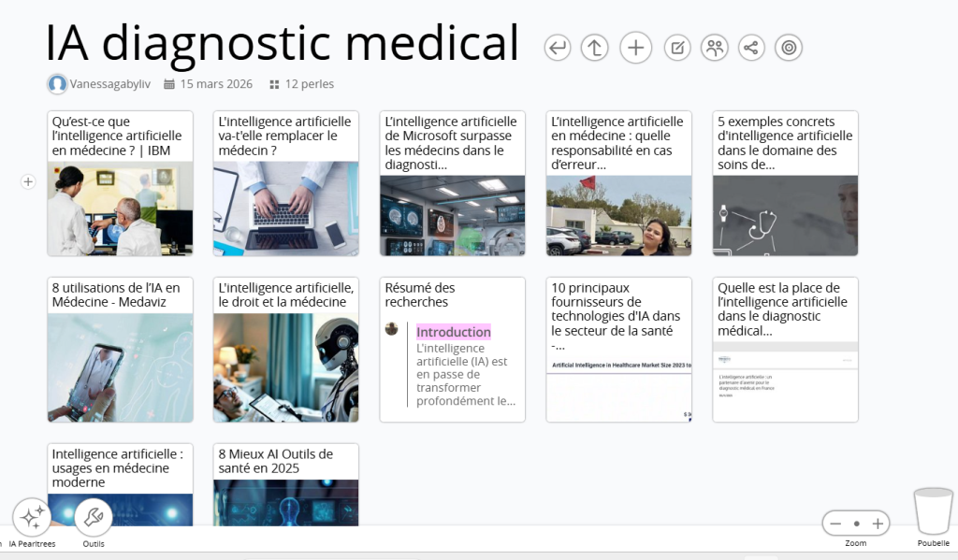Click the IA diagnostic medical title
The height and width of the screenshot is (560, 958).
[282, 43]
